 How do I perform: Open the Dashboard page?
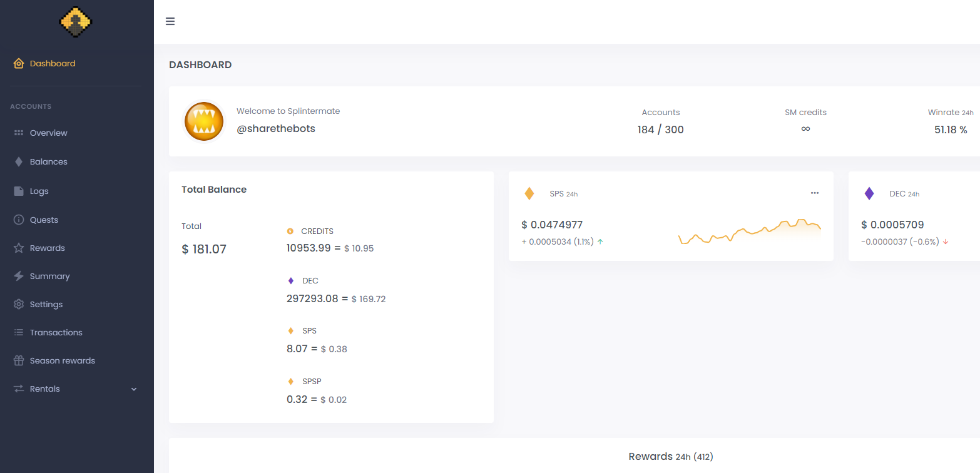53,63
